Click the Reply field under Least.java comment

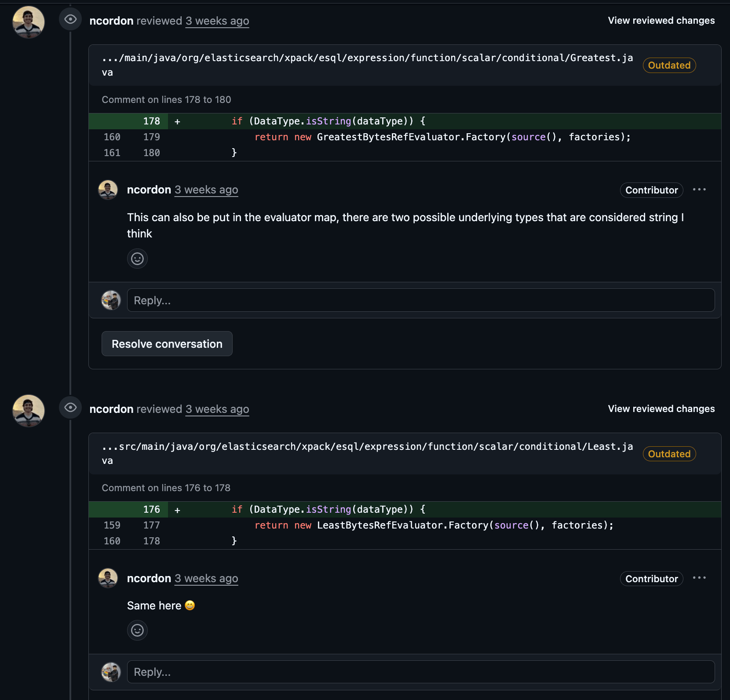(x=420, y=672)
